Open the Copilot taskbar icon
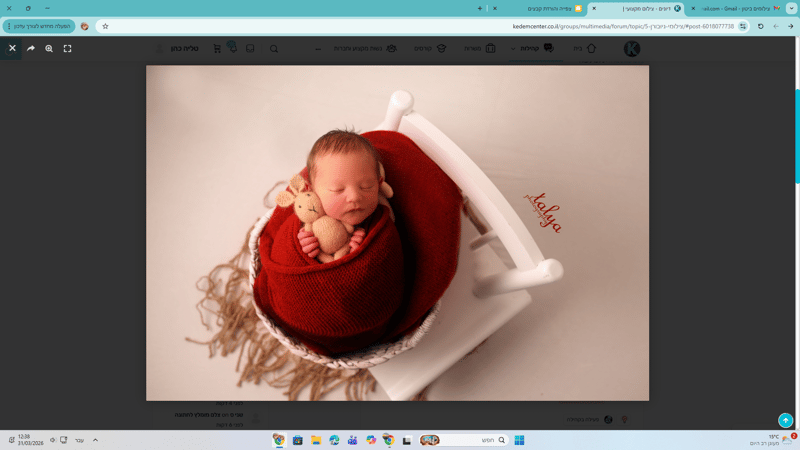This screenshot has width=800, height=450. click(x=371, y=440)
